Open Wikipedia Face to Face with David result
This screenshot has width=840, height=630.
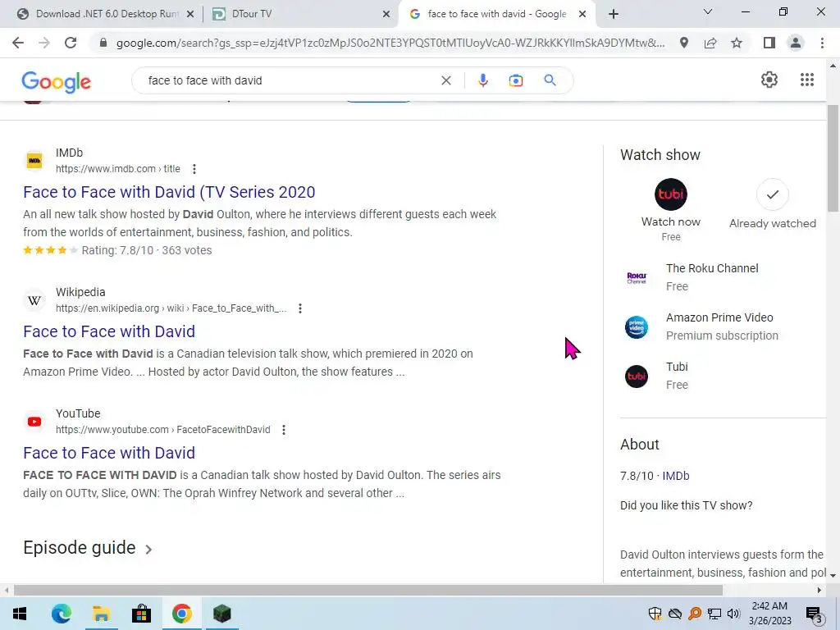[x=109, y=331]
